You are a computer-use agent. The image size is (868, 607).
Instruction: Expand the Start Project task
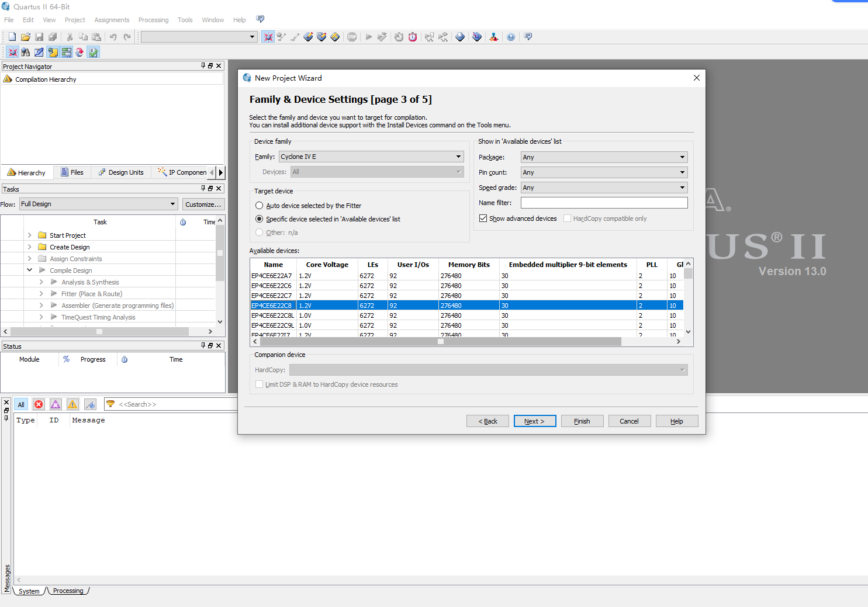coord(30,235)
